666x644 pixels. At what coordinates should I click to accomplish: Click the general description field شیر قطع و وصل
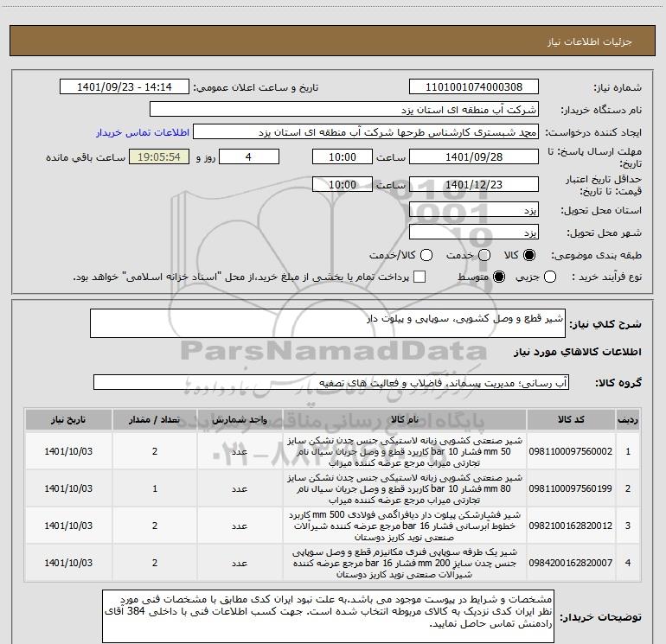328,323
